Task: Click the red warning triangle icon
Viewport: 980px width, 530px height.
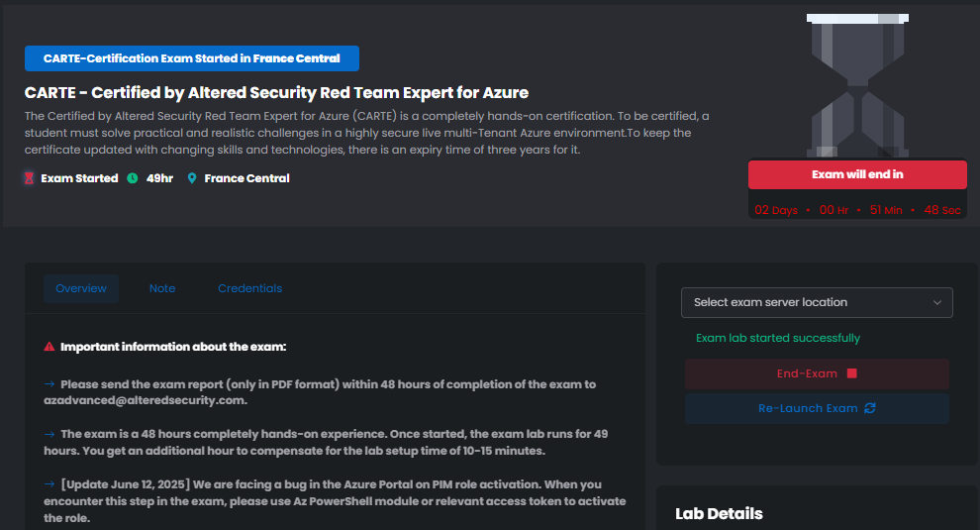Action: tap(49, 347)
